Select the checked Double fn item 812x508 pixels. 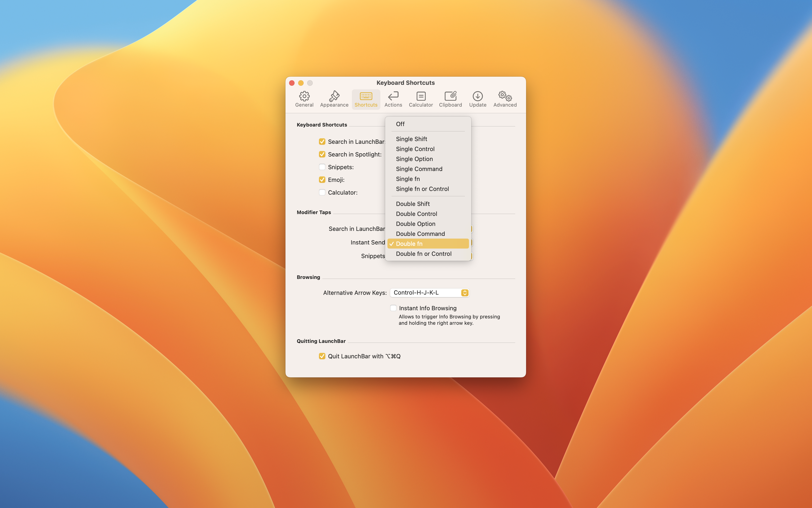point(428,244)
